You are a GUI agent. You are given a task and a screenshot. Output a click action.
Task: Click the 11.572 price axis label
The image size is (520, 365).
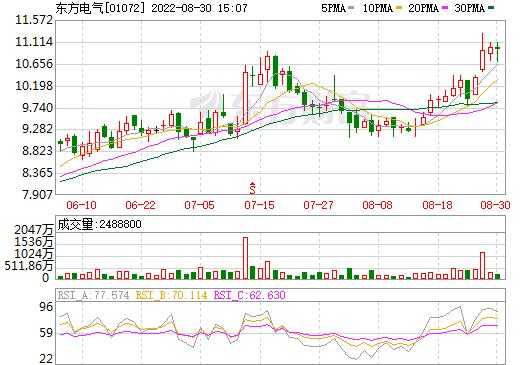point(34,20)
